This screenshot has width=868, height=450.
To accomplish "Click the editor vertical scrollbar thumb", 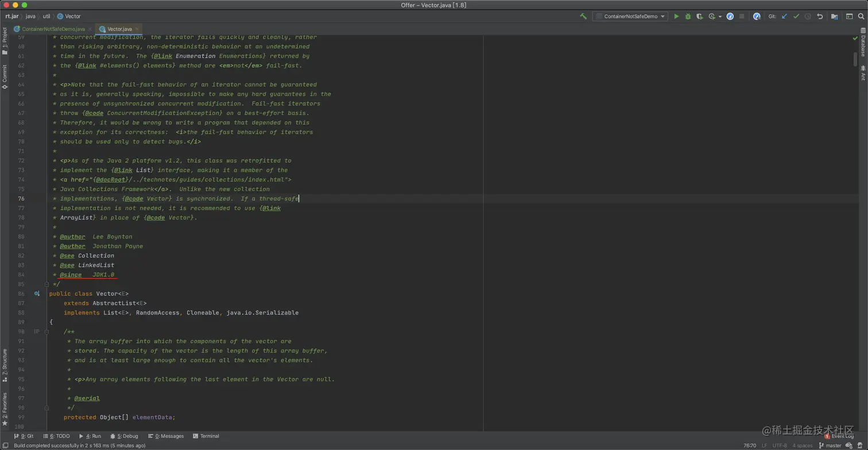I will [855, 59].
